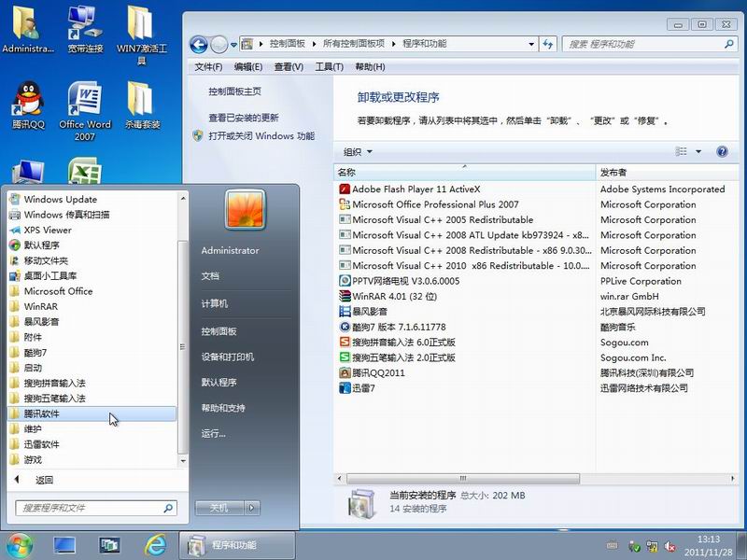747x560 pixels.
Task: Select the 腾讯QQ2011 program icon
Action: (345, 372)
